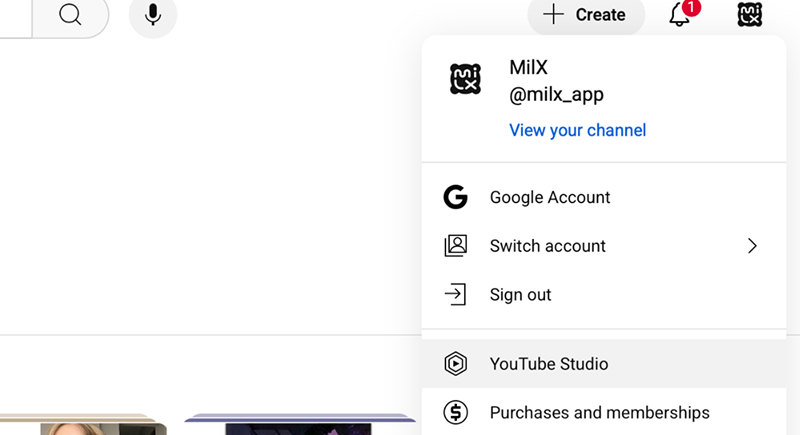
Task: Open the Create menu
Action: tap(586, 15)
